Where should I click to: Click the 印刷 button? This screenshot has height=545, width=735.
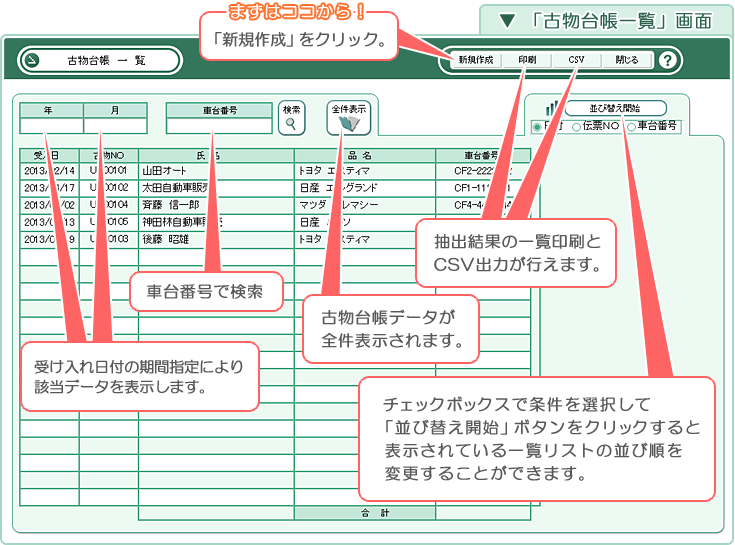point(527,60)
